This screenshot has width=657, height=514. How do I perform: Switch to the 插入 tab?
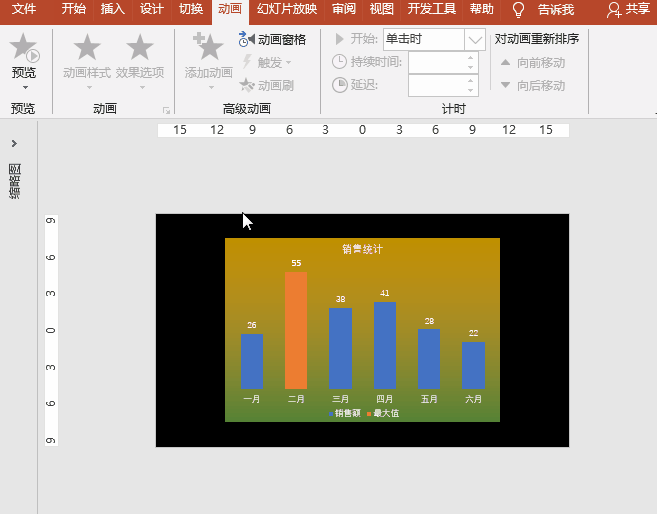tap(112, 9)
